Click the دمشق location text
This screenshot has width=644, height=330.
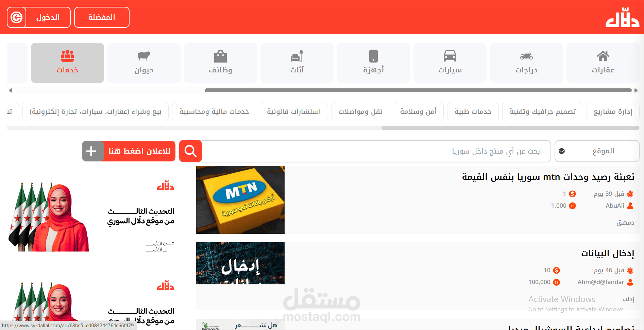[x=625, y=223]
